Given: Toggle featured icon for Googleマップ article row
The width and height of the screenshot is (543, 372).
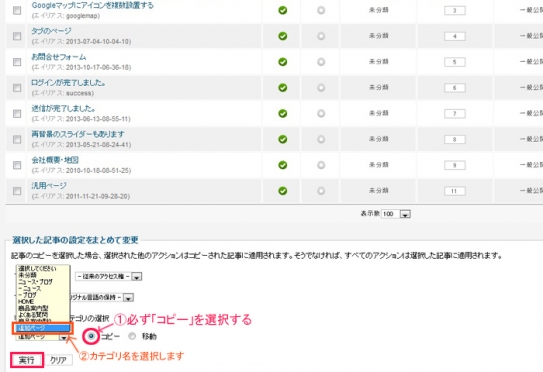Looking at the screenshot, I should [x=321, y=10].
